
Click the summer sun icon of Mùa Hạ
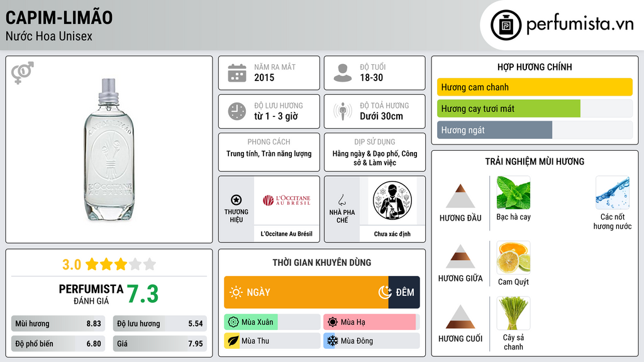333,322
